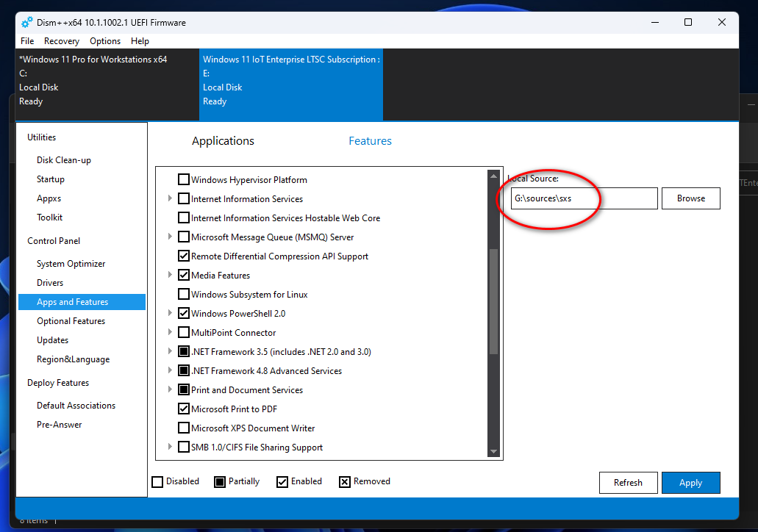
Task: Open Appxs in sidebar
Action: [49, 198]
